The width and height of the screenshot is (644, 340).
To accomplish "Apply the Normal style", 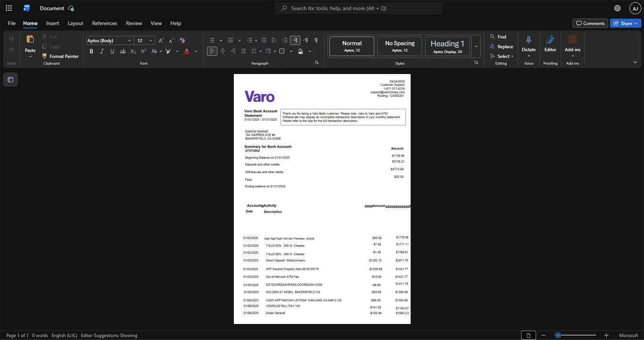I will point(352,46).
